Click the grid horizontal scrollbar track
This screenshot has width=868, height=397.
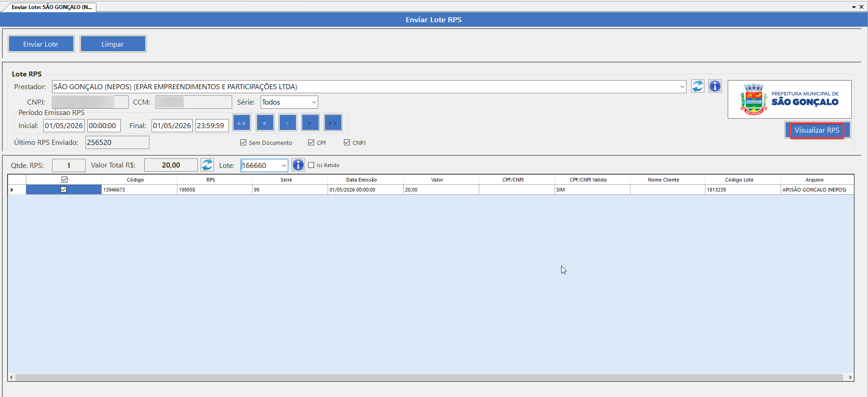coord(429,377)
